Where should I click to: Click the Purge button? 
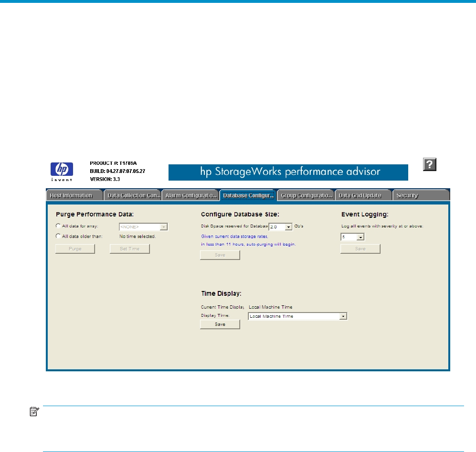pos(75,249)
